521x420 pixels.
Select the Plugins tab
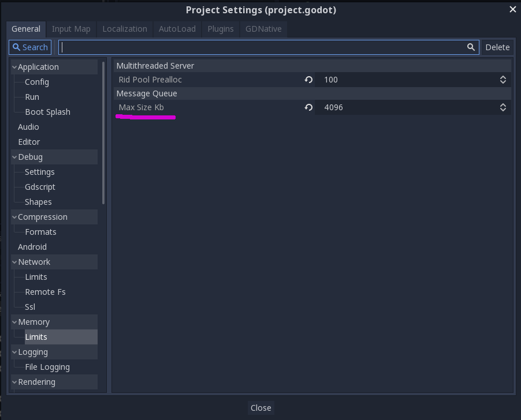coord(220,29)
